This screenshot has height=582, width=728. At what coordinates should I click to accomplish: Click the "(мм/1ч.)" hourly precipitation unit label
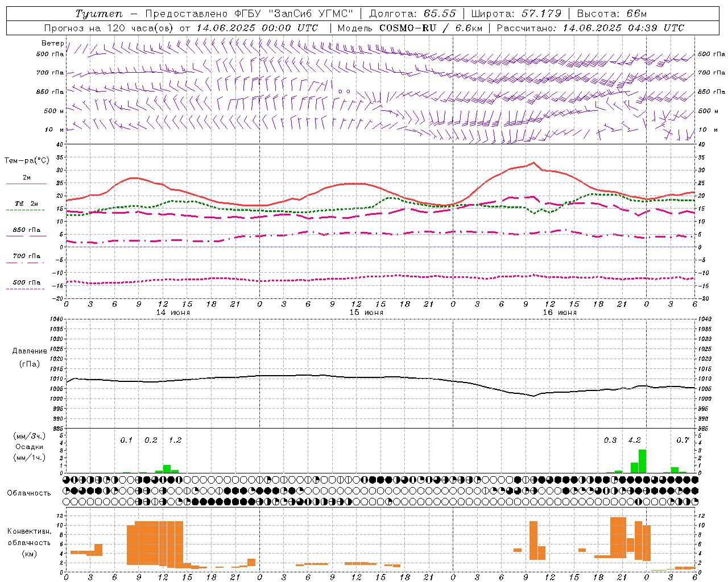(x=30, y=458)
